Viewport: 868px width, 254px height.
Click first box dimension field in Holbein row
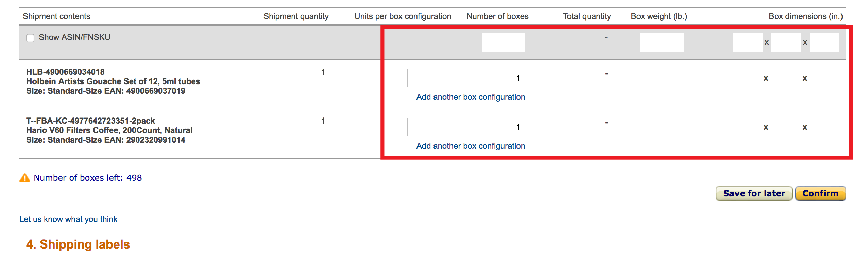(746, 78)
